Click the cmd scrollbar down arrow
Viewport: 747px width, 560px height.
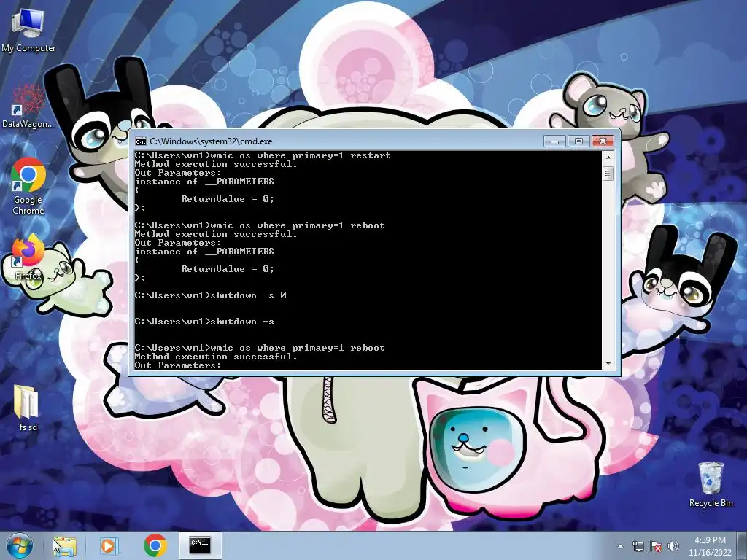[x=608, y=364]
